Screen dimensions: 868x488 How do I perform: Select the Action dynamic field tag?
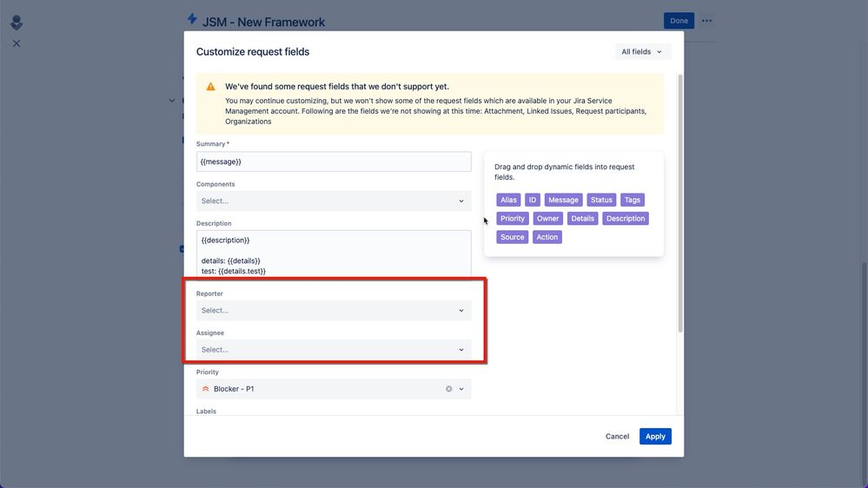click(x=547, y=237)
